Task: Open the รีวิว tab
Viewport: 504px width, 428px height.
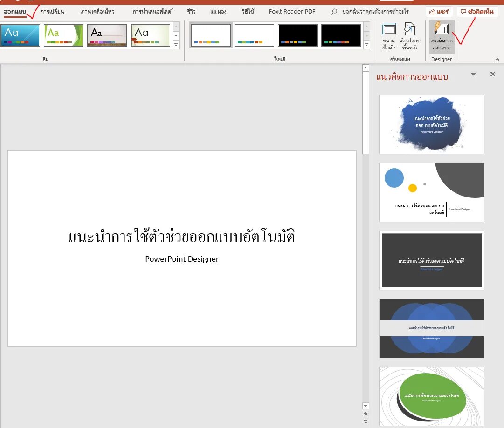Action: 191,12
